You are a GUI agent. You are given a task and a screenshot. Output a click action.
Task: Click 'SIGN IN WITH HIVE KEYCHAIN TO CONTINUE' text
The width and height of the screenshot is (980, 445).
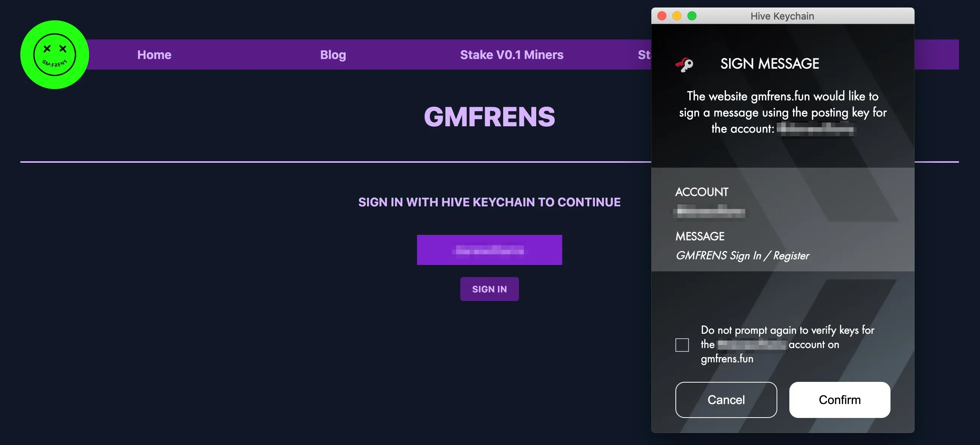[x=489, y=202]
